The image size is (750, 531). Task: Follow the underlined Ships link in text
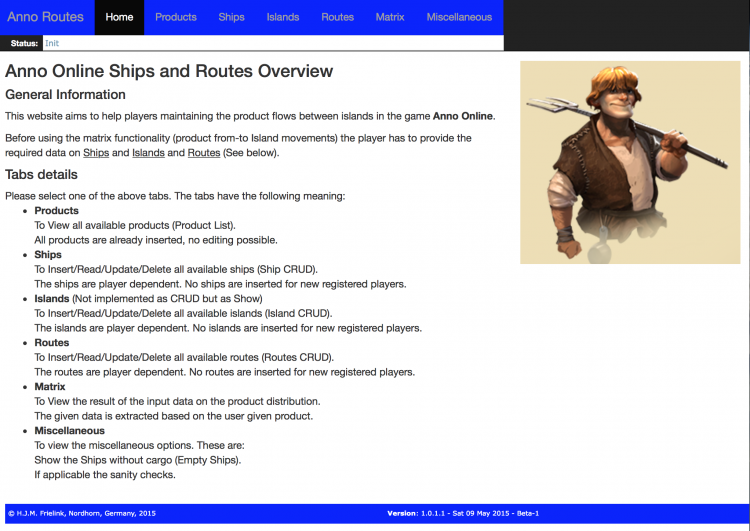point(96,153)
